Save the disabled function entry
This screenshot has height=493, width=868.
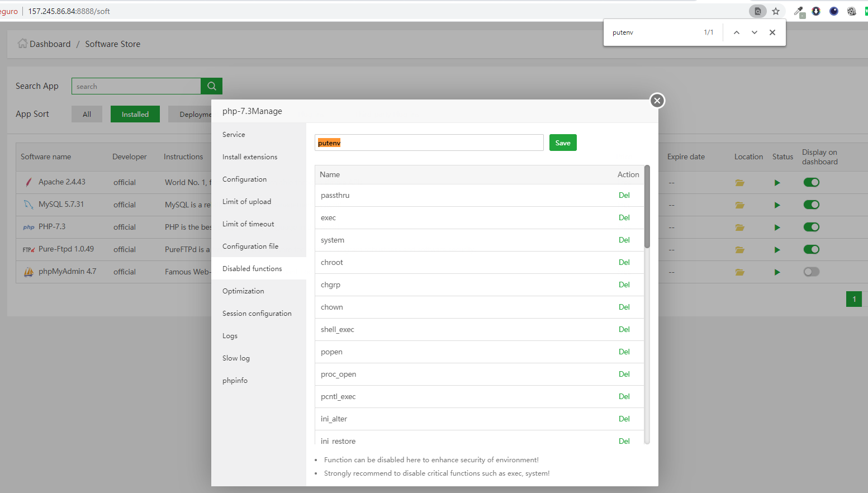pyautogui.click(x=563, y=143)
